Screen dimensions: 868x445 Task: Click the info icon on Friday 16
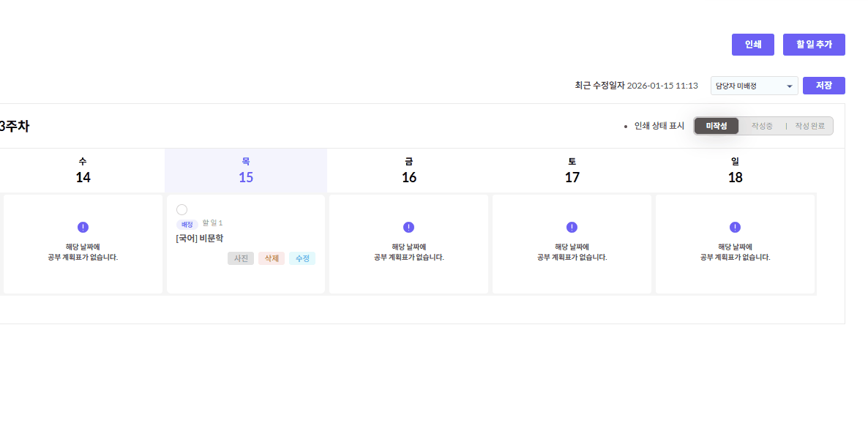[x=408, y=227]
